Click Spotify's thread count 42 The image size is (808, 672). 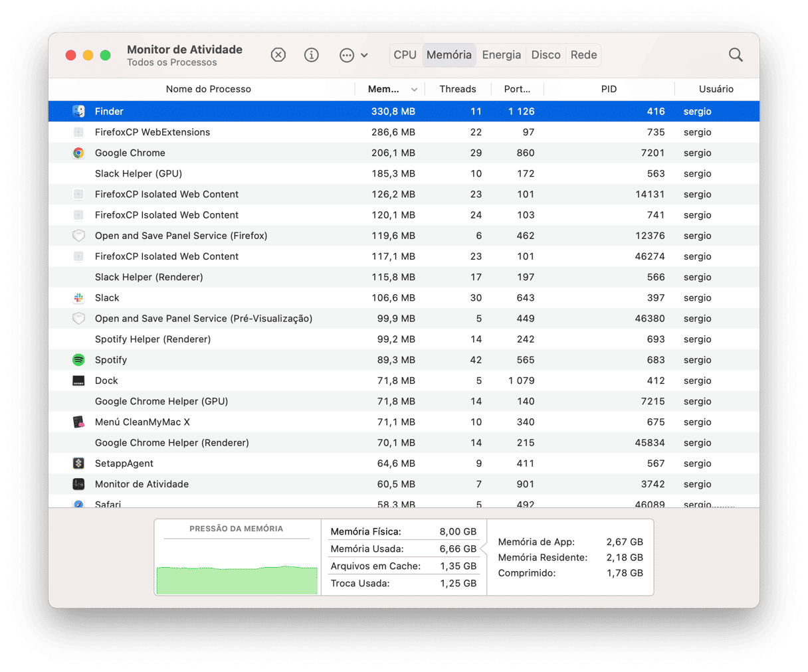[475, 360]
